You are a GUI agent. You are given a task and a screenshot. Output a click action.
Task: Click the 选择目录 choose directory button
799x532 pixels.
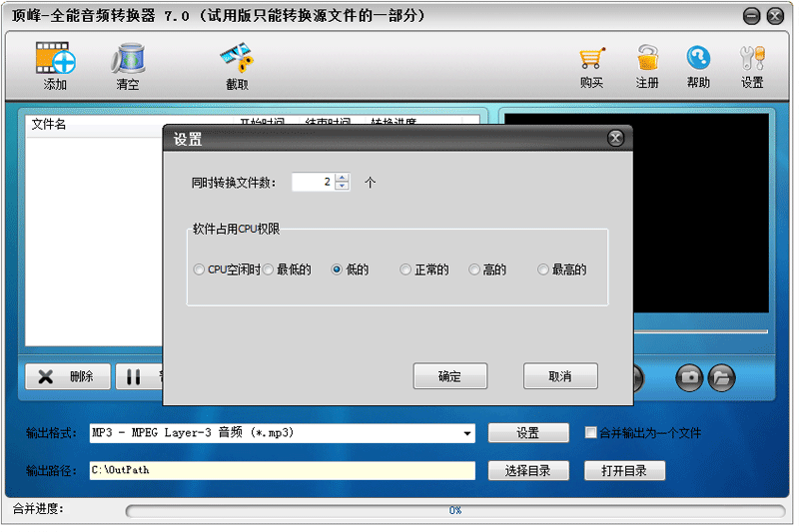[528, 471]
